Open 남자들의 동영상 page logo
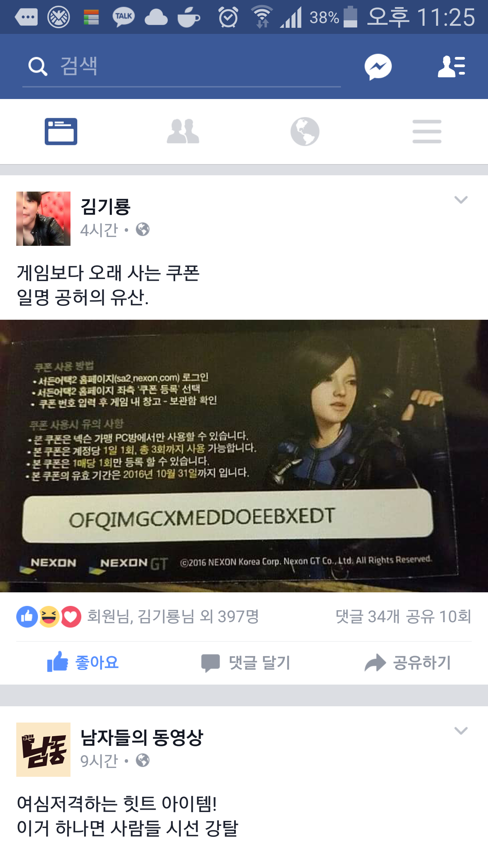The image size is (488, 868). [x=43, y=750]
